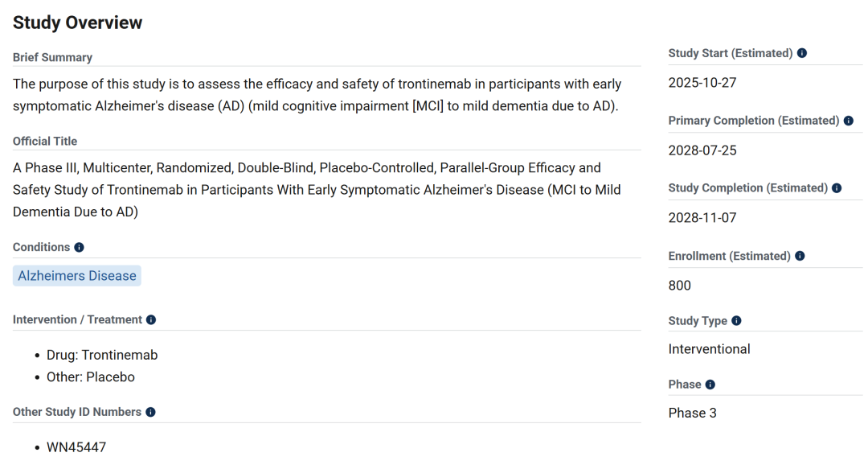The image size is (868, 465).
Task: Click the Study Overview heading
Action: [78, 23]
